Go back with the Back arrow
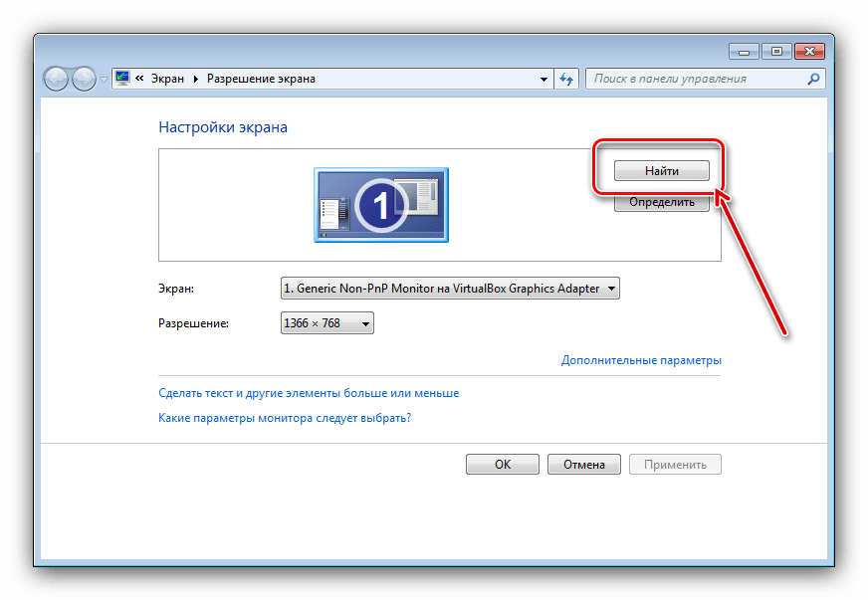This screenshot has height=600, width=868. pos(56,80)
